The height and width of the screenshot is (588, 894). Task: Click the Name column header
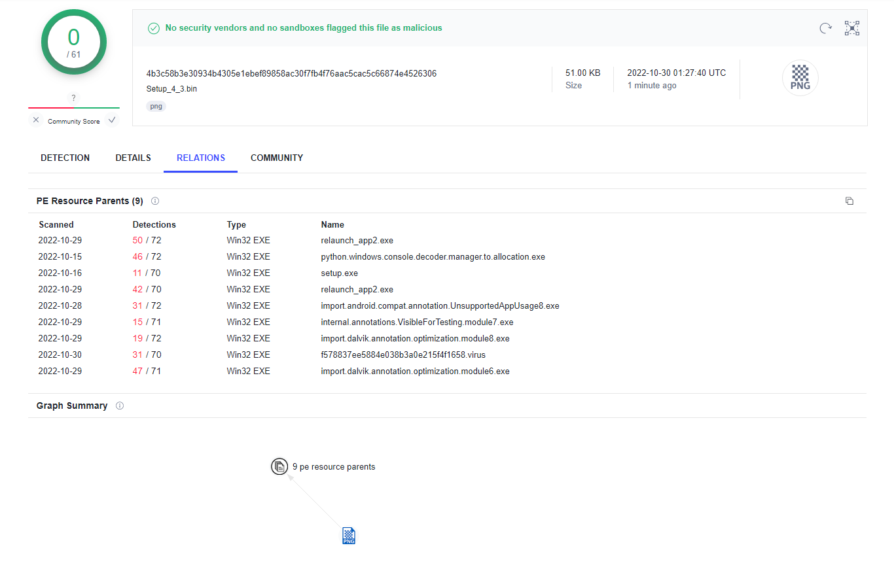pos(332,225)
